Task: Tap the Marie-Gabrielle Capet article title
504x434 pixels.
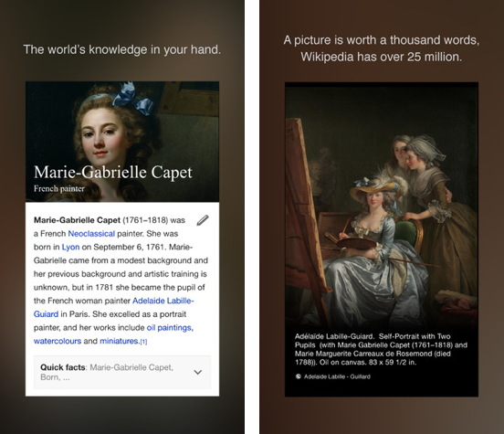Action: click(x=113, y=173)
